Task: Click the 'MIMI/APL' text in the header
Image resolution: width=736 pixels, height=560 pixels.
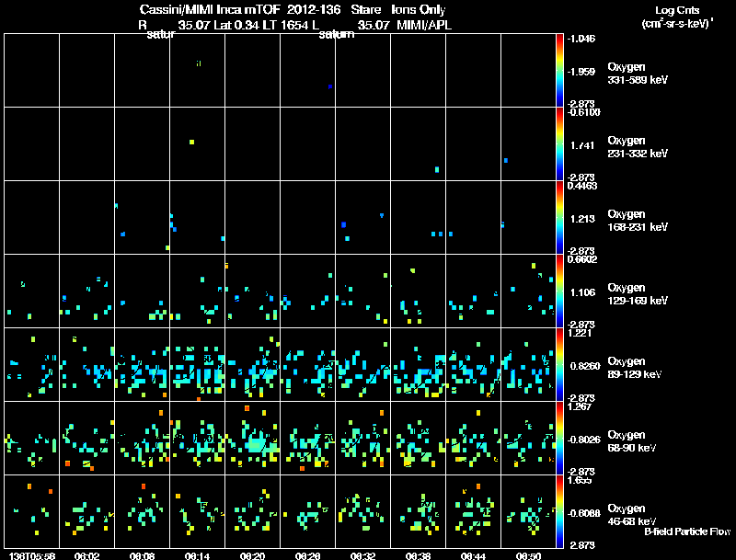Action: click(424, 25)
